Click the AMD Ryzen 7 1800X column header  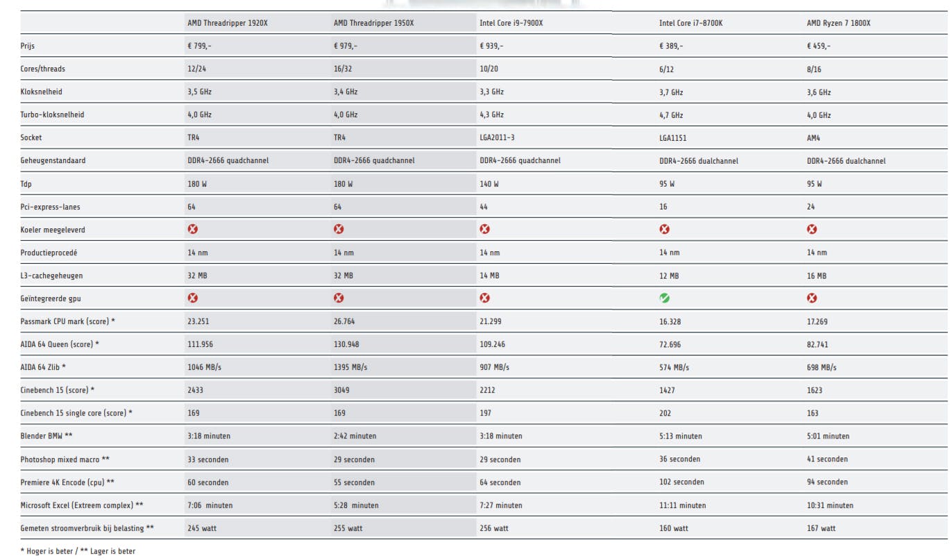pos(838,23)
